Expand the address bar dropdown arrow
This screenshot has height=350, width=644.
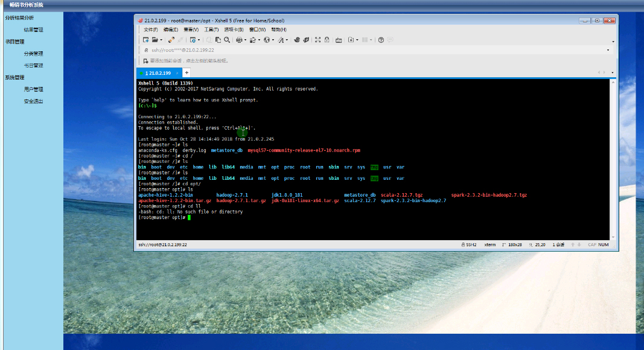608,50
